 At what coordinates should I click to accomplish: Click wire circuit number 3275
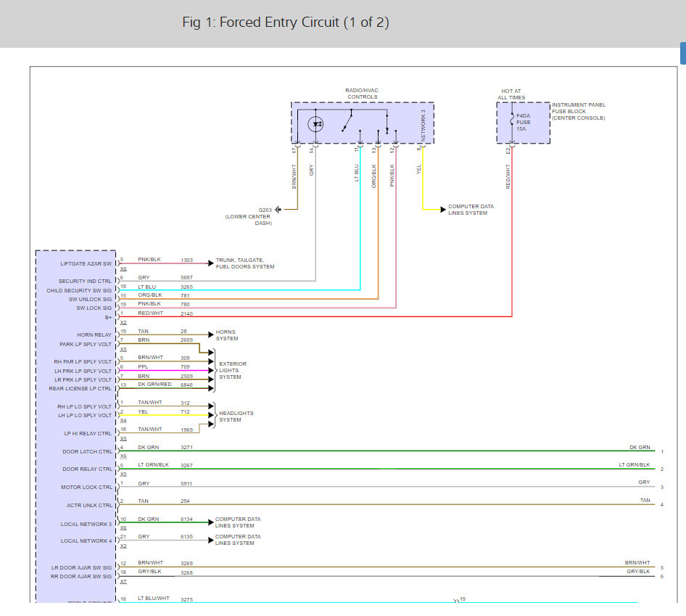coord(187,599)
